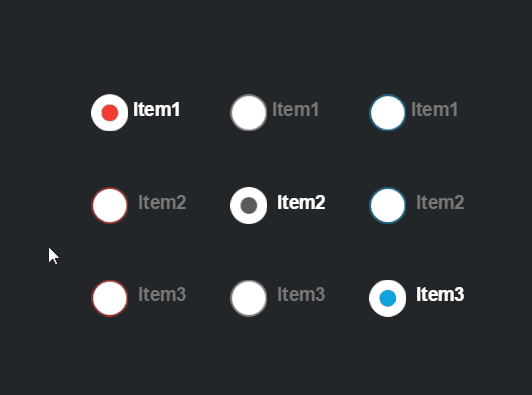Select the blue-outlined Item1 radio button
This screenshot has width=532, height=395.
(x=387, y=112)
